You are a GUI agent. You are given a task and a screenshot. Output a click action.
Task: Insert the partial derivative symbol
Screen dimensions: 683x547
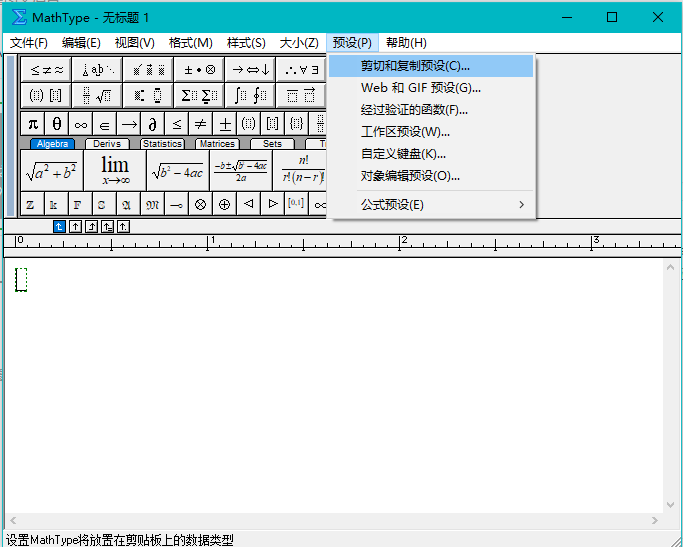coord(152,124)
